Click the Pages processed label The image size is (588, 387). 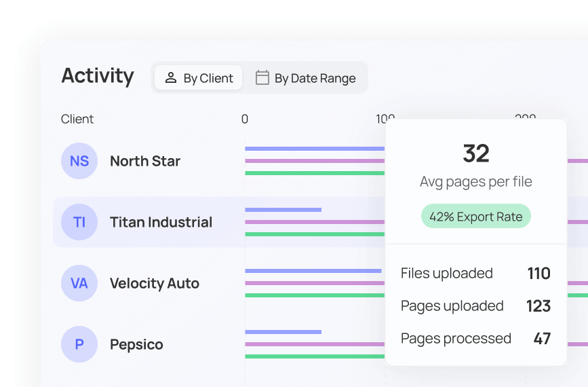click(456, 339)
